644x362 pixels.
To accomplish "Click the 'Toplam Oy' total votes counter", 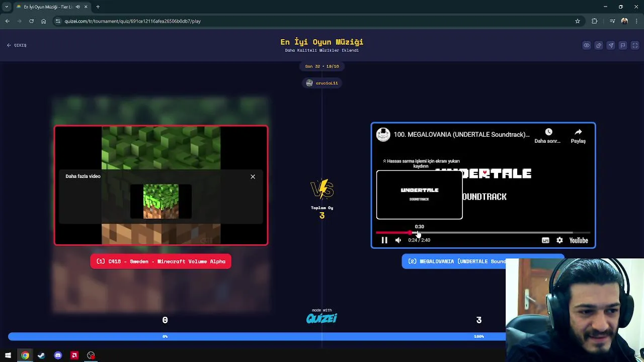I will [x=322, y=212].
